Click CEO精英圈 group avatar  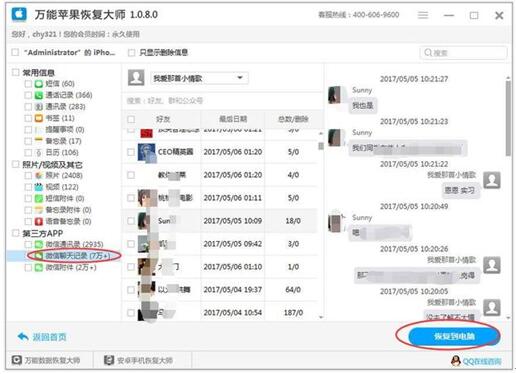coord(147,152)
